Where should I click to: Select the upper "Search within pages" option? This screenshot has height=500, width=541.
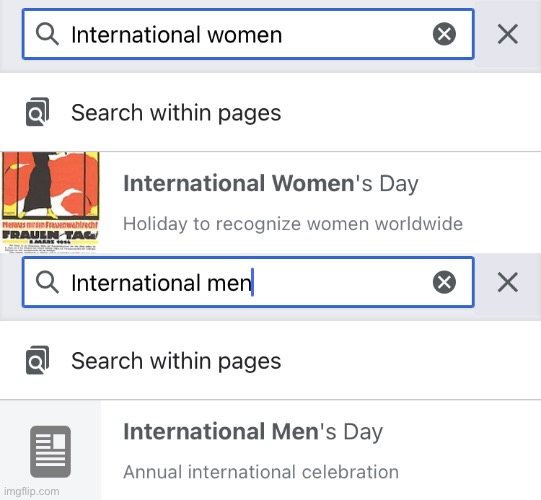[270, 112]
